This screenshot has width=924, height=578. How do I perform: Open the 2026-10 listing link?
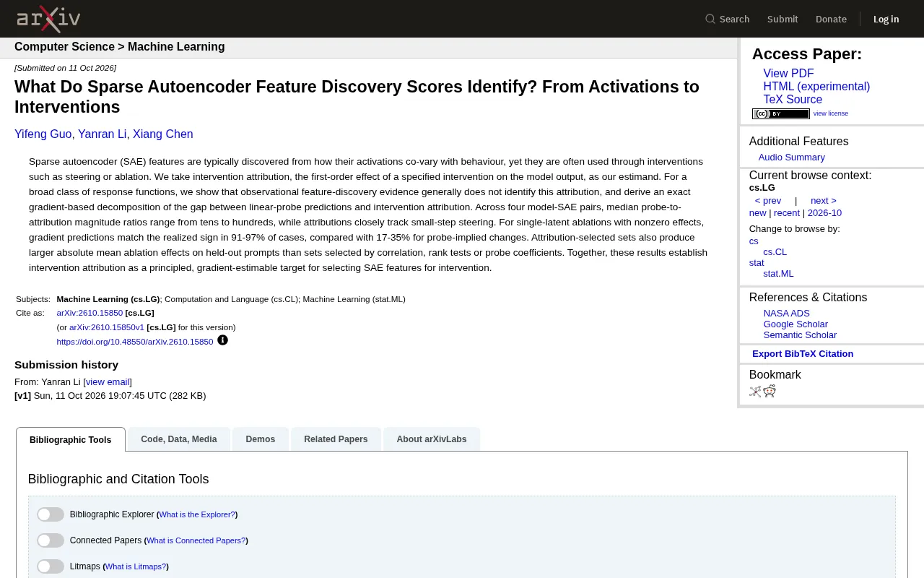pyautogui.click(x=824, y=213)
